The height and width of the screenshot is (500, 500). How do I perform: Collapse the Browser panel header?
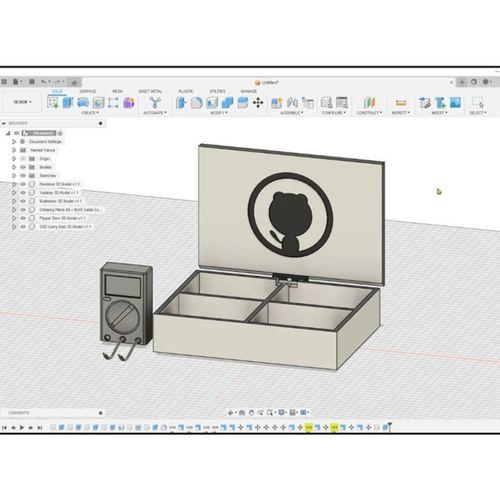pos(4,123)
